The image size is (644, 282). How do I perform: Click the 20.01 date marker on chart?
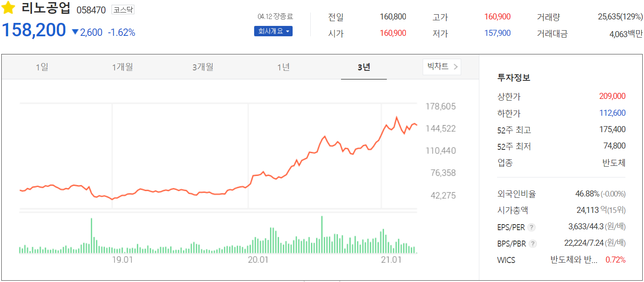coord(258,260)
